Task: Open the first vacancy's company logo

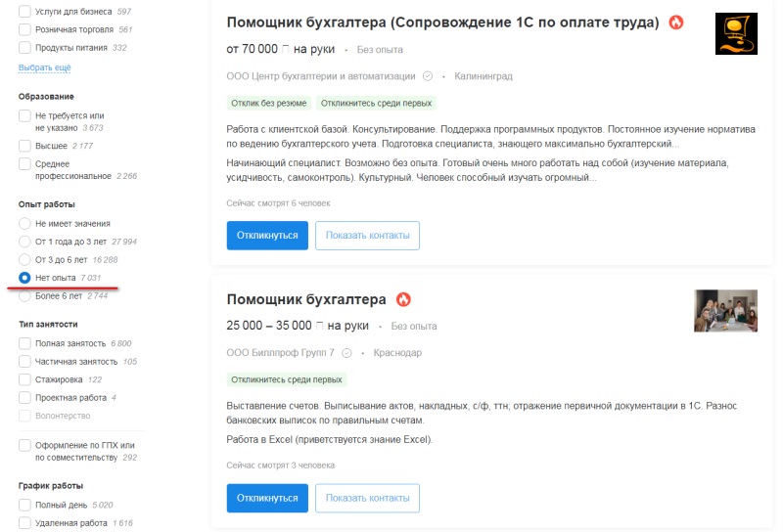Action: point(736,33)
